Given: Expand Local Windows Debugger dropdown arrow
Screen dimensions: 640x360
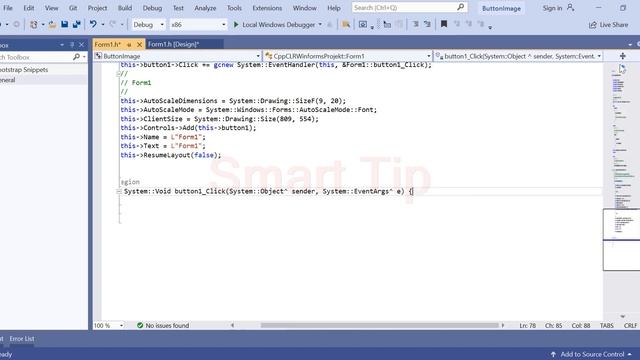Looking at the screenshot, I should 320,24.
